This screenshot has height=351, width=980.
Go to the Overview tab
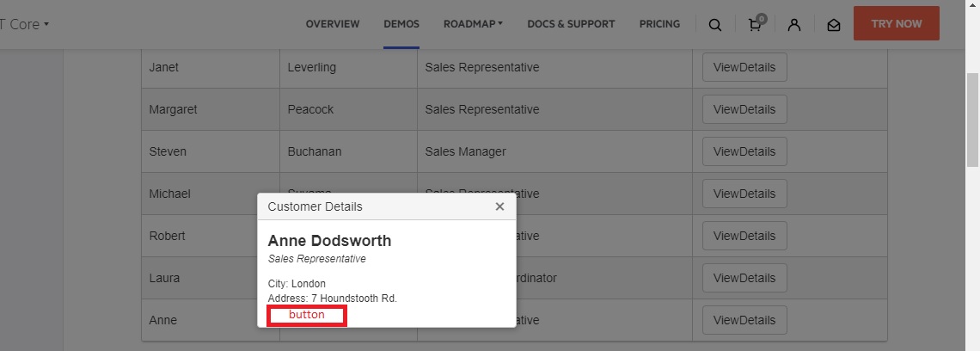point(333,24)
